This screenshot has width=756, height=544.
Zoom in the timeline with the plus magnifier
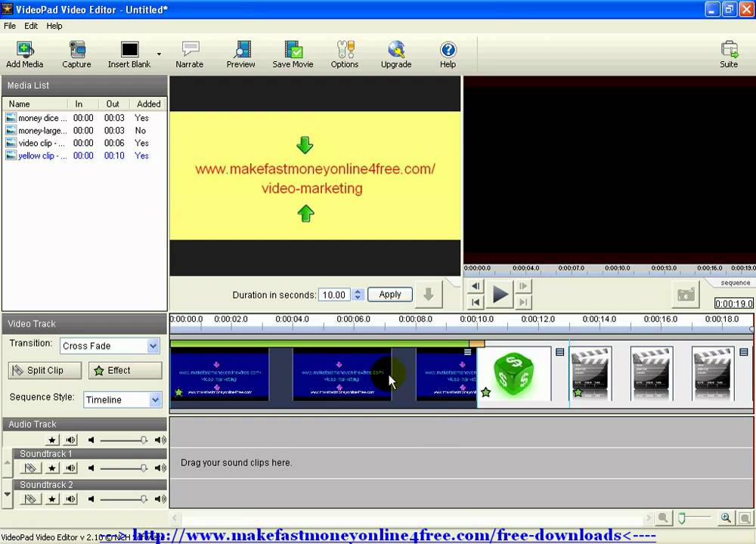click(726, 518)
